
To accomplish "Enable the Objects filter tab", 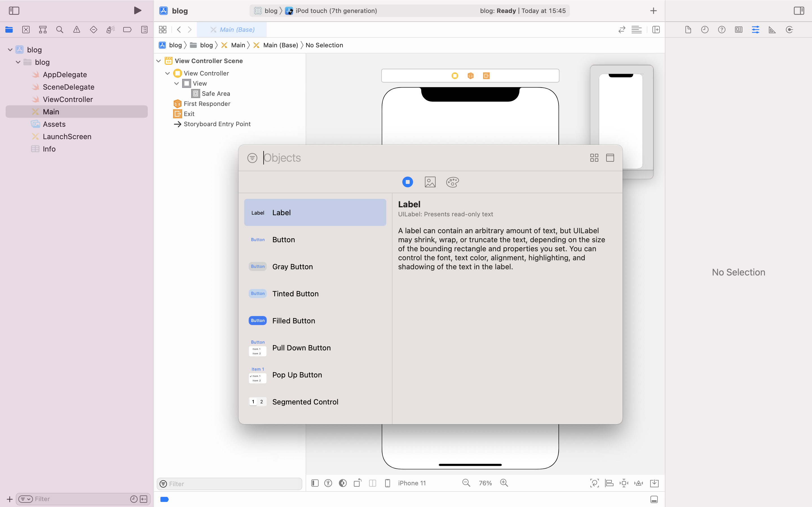I will [407, 182].
